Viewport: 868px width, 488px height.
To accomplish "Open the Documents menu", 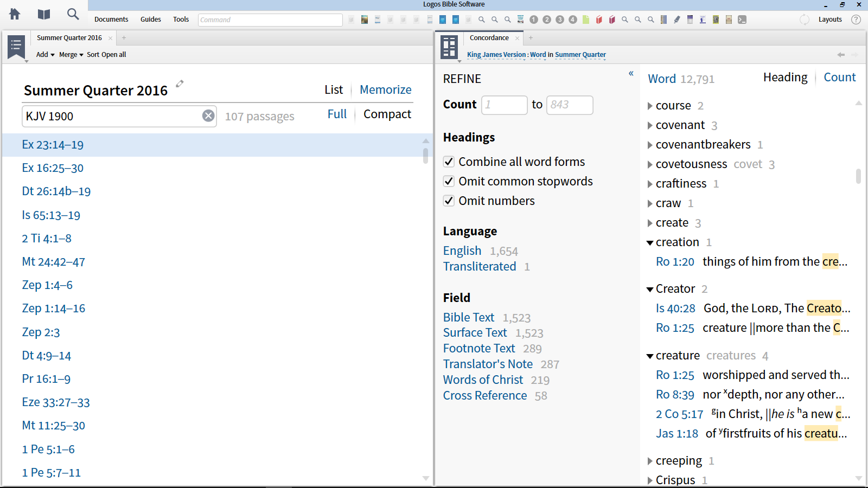I will pyautogui.click(x=111, y=20).
